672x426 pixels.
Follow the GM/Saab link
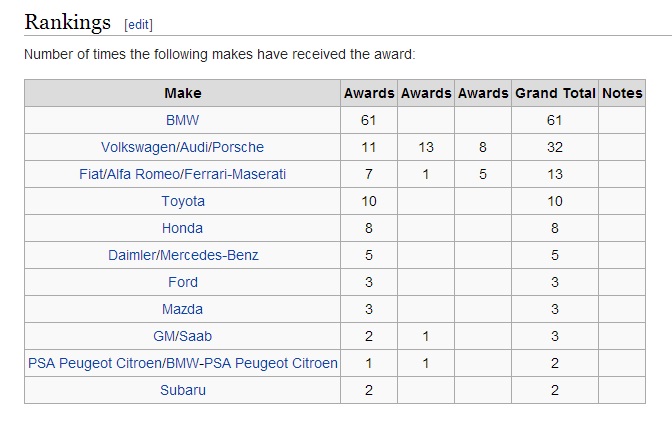tap(183, 336)
